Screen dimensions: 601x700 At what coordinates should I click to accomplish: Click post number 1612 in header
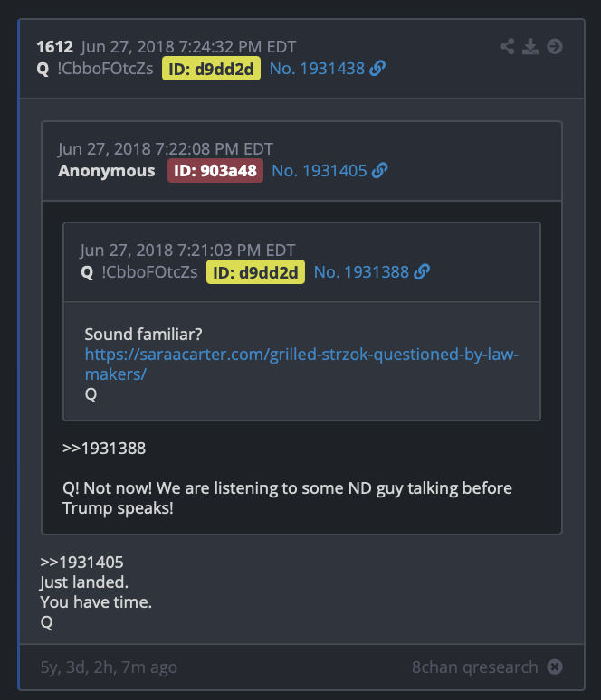tap(54, 46)
